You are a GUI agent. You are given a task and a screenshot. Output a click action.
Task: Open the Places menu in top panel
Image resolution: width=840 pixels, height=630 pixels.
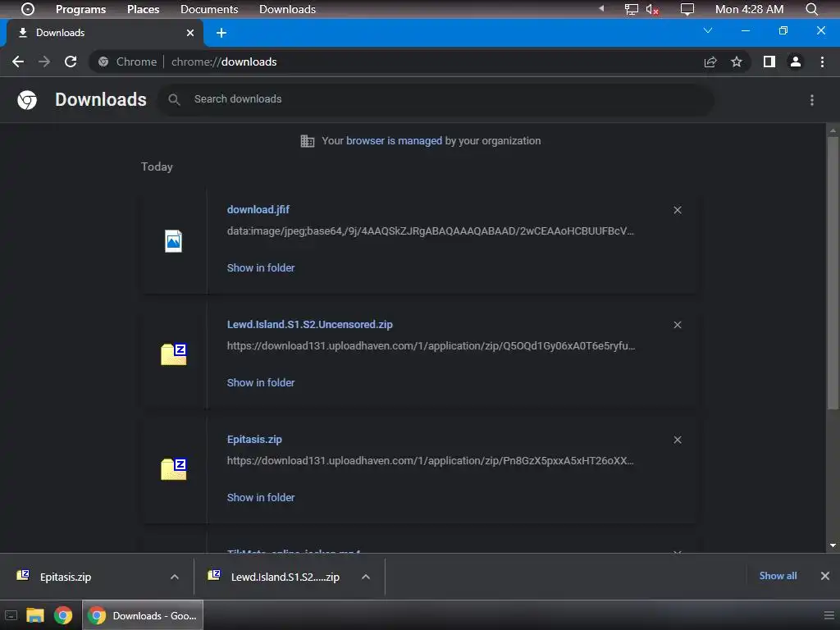click(143, 9)
